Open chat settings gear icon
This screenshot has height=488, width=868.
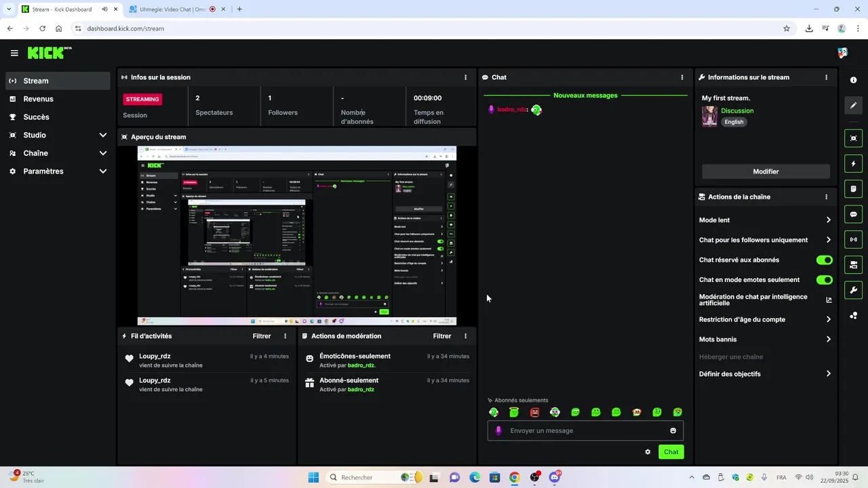pyautogui.click(x=648, y=452)
